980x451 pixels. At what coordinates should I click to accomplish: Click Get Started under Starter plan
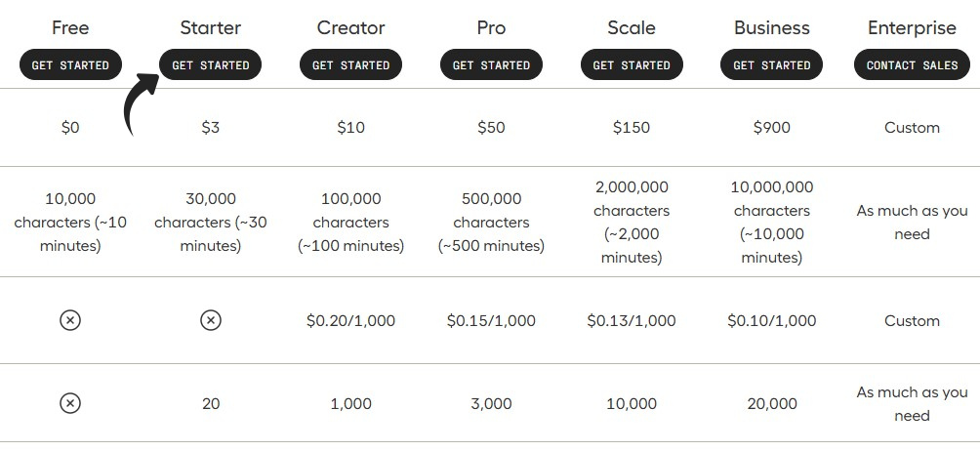coord(211,65)
